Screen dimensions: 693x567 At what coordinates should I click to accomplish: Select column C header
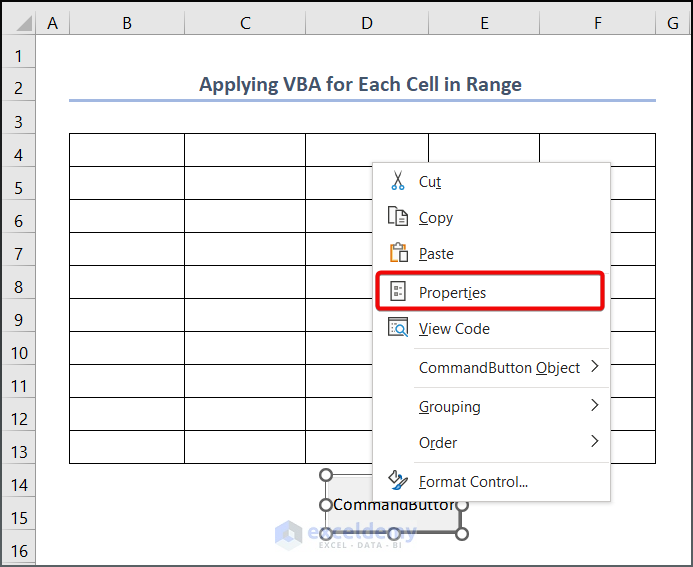pos(245,22)
